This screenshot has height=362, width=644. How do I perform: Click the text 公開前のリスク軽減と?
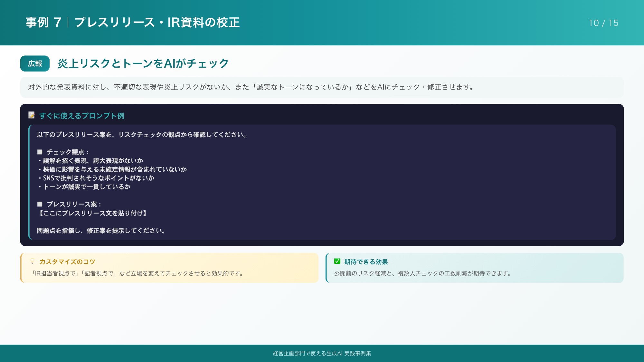422,273
